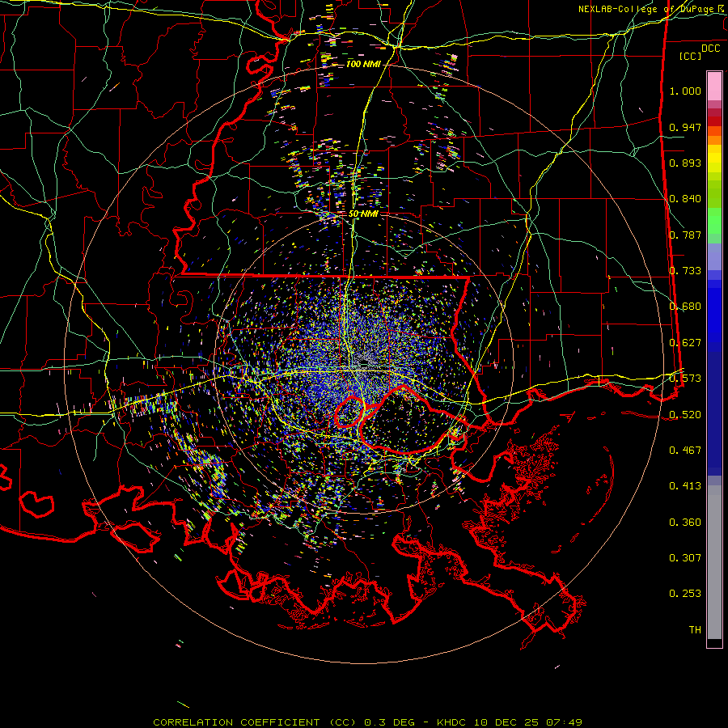
Task: Click the gray segment of the color bar
Action: point(714,562)
